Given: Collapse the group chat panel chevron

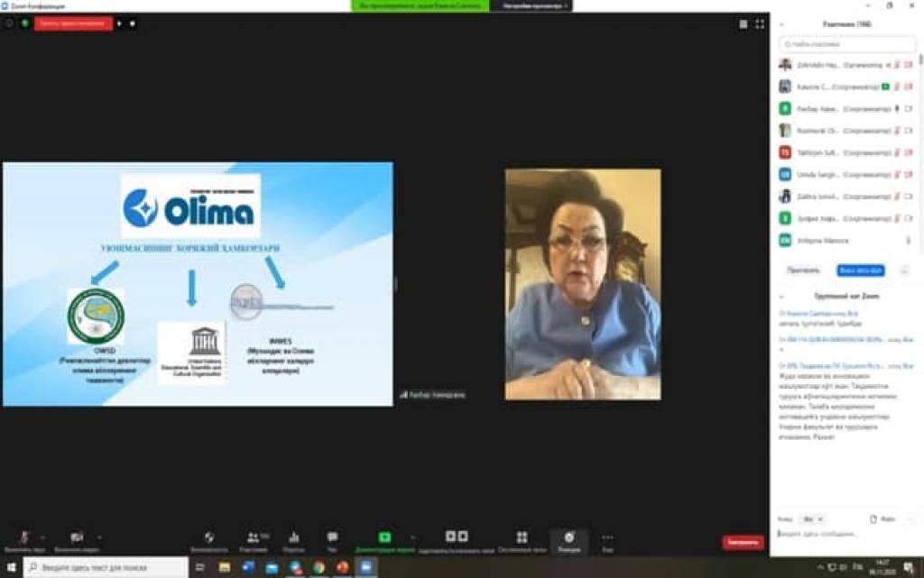Looking at the screenshot, I should (x=781, y=296).
